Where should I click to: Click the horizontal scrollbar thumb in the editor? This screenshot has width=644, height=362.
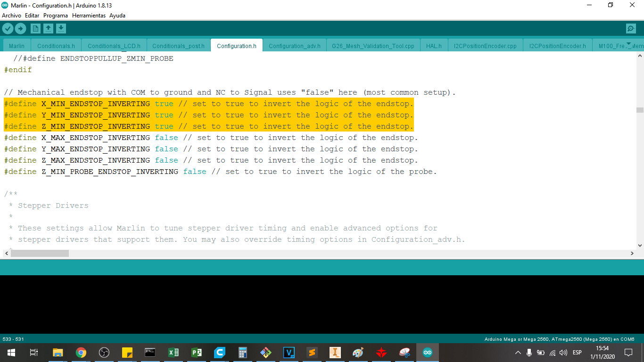pyautogui.click(x=40, y=253)
